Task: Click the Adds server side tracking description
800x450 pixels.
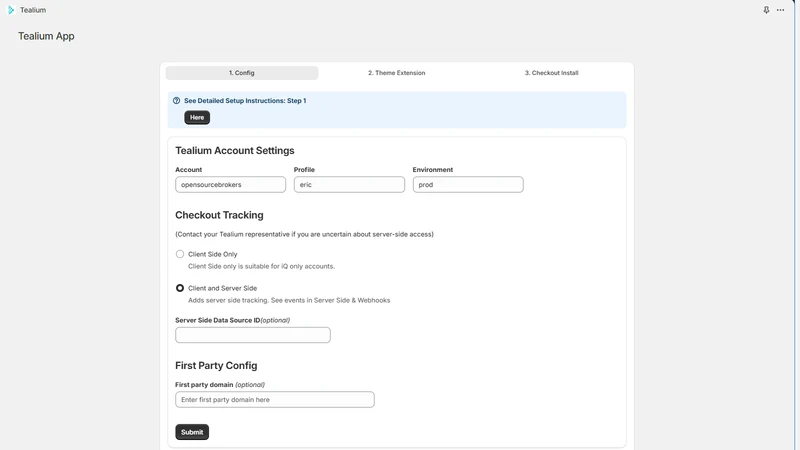Action: point(289,301)
